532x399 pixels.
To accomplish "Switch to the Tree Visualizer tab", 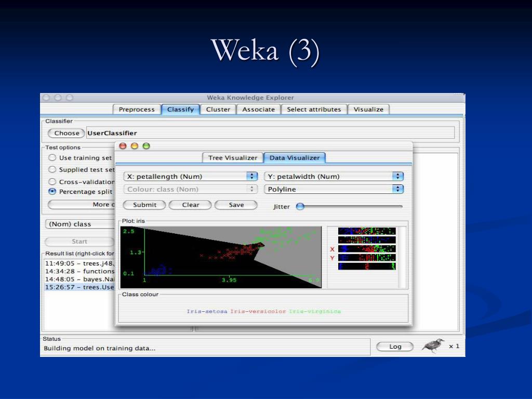I will pyautogui.click(x=233, y=158).
